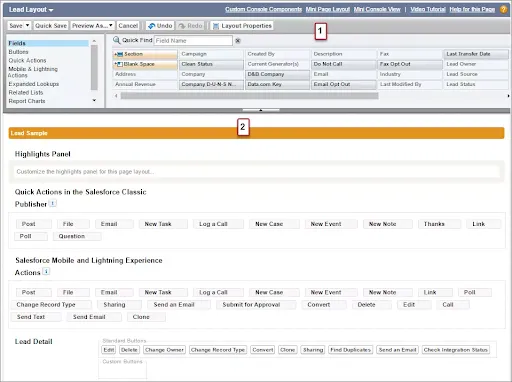Click the fields scroll left arrow
Image resolution: width=512 pixels, height=382 pixels.
click(116, 96)
